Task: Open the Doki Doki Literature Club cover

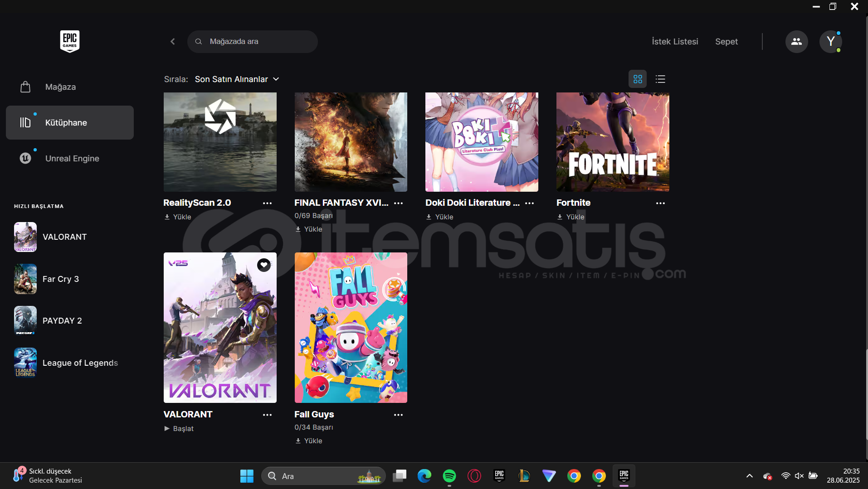Action: 482,142
